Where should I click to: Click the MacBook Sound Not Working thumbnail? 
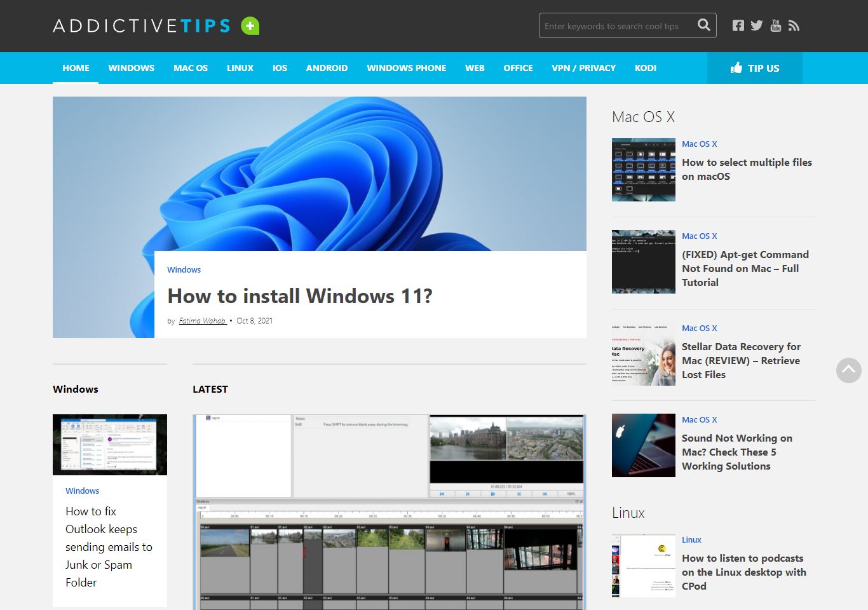point(644,445)
